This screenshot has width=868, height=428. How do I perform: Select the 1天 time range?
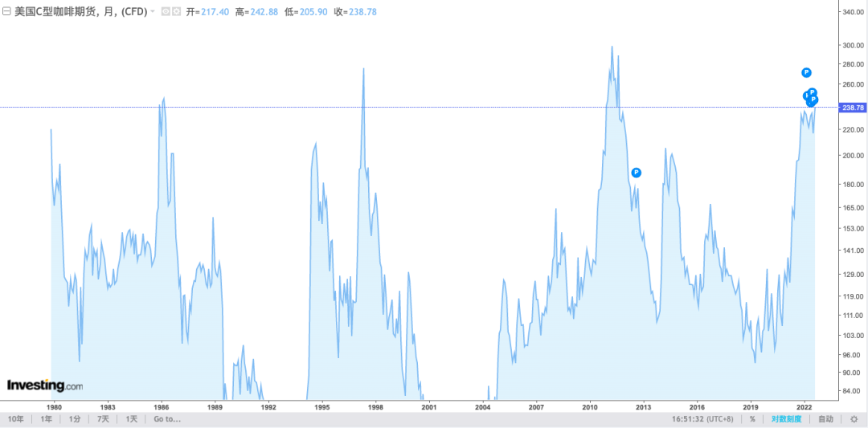[x=131, y=418]
